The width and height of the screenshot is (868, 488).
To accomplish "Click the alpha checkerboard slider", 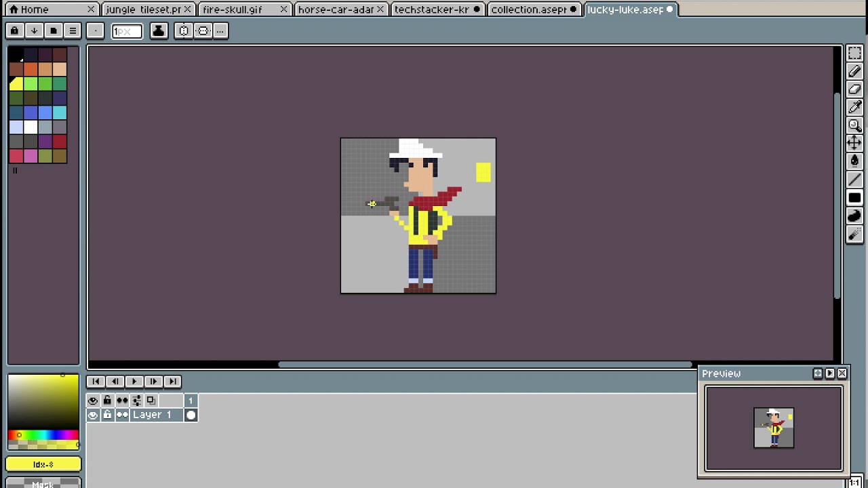I will pyautogui.click(x=43, y=445).
